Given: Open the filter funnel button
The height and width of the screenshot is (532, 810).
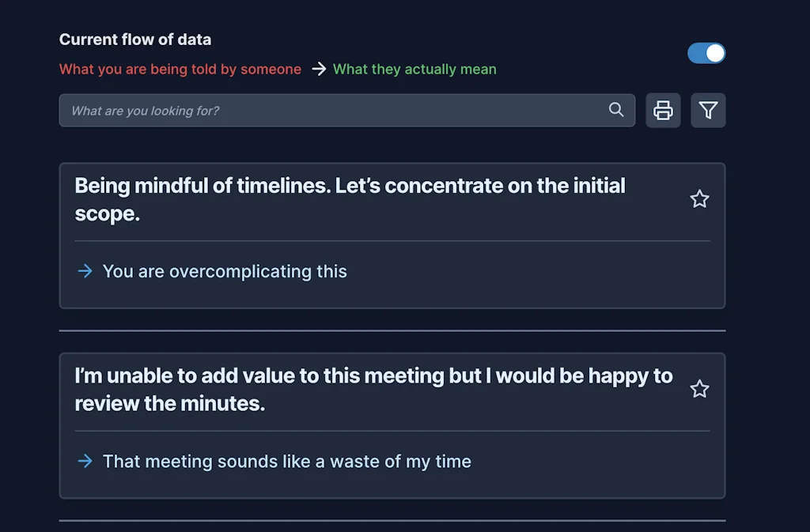Looking at the screenshot, I should point(708,111).
